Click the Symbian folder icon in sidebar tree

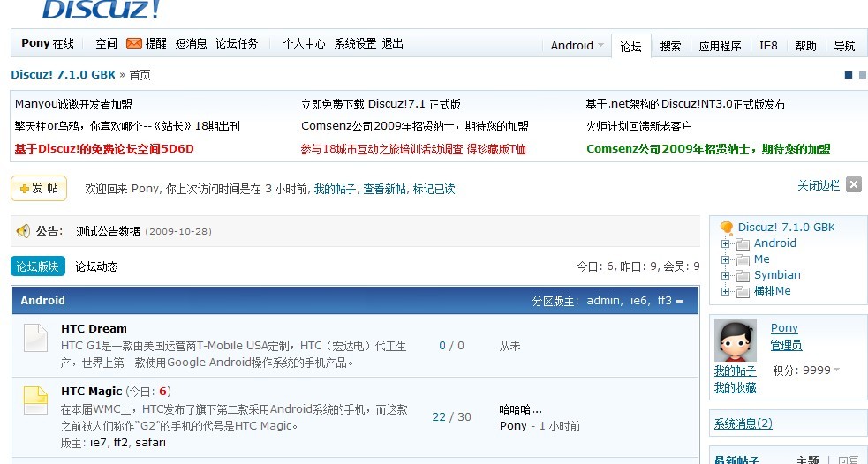pyautogui.click(x=743, y=275)
